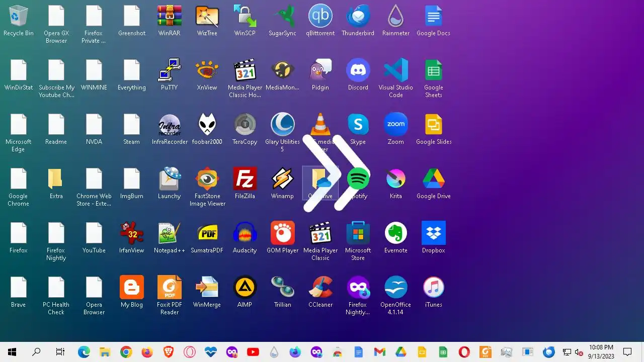
Task: Select the Microsoft Store desktop icon
Action: click(358, 241)
